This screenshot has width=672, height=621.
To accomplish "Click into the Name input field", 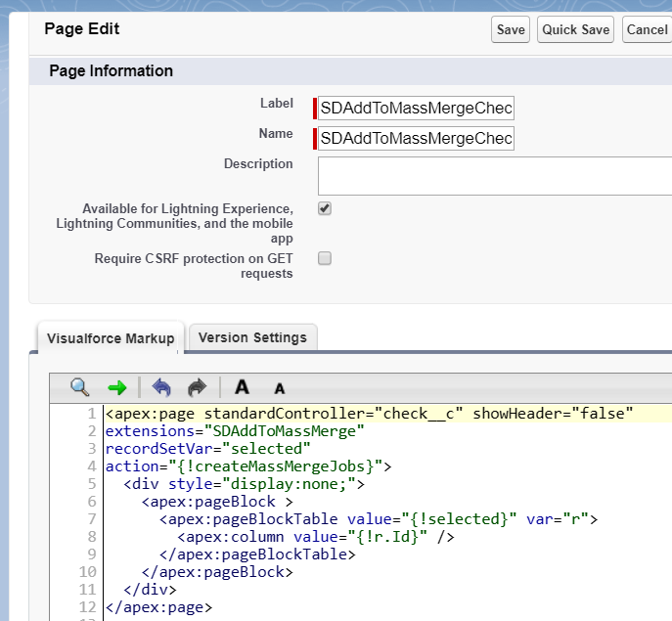I will click(416, 139).
